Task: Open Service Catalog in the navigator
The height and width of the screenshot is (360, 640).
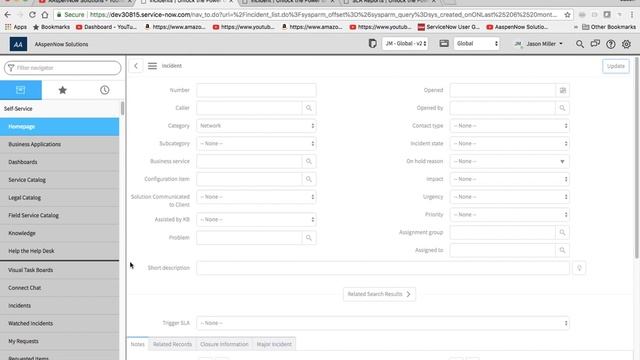Action: click(60, 180)
